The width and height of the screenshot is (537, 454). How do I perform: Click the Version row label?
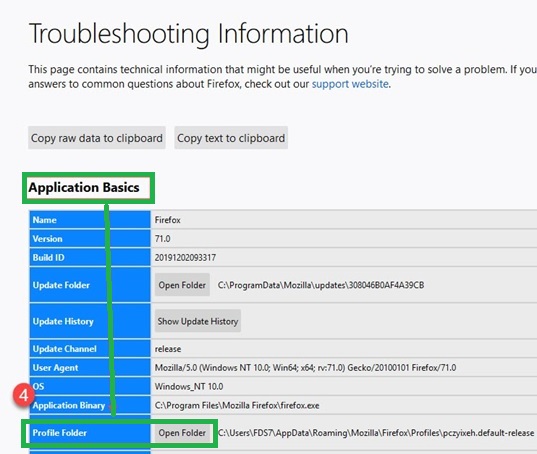tap(47, 239)
